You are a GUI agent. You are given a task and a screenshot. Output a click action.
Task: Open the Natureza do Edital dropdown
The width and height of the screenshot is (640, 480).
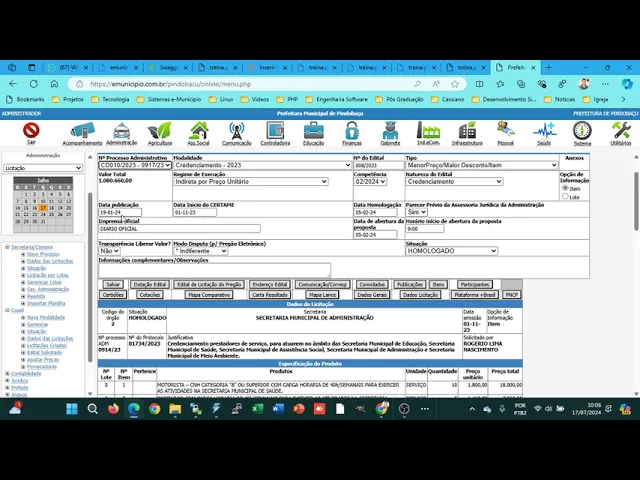coord(454,182)
